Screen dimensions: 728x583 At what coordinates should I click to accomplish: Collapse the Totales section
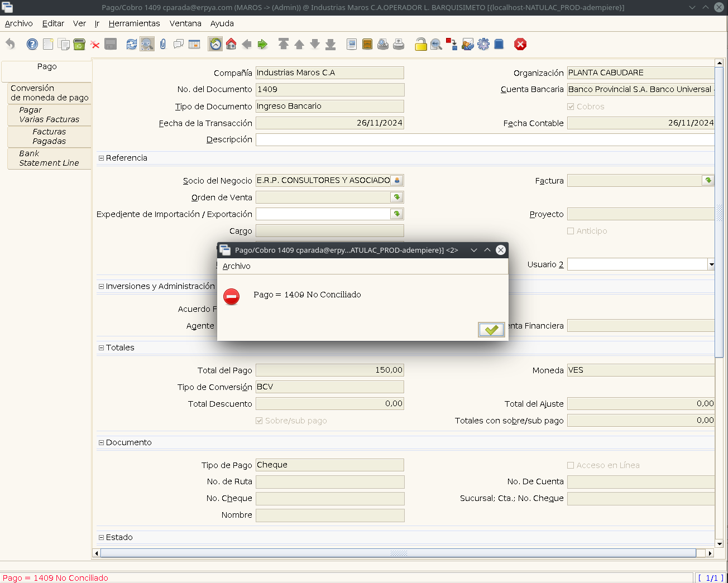click(x=102, y=348)
